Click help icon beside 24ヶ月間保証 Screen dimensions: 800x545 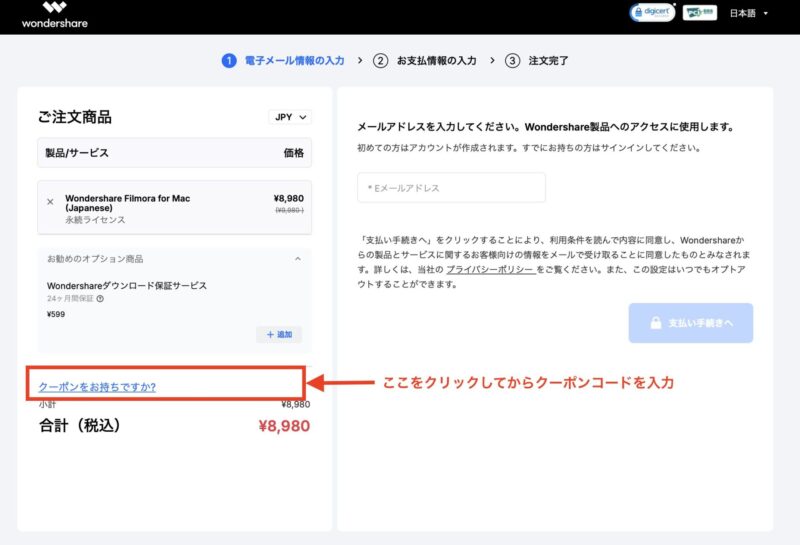[100, 298]
